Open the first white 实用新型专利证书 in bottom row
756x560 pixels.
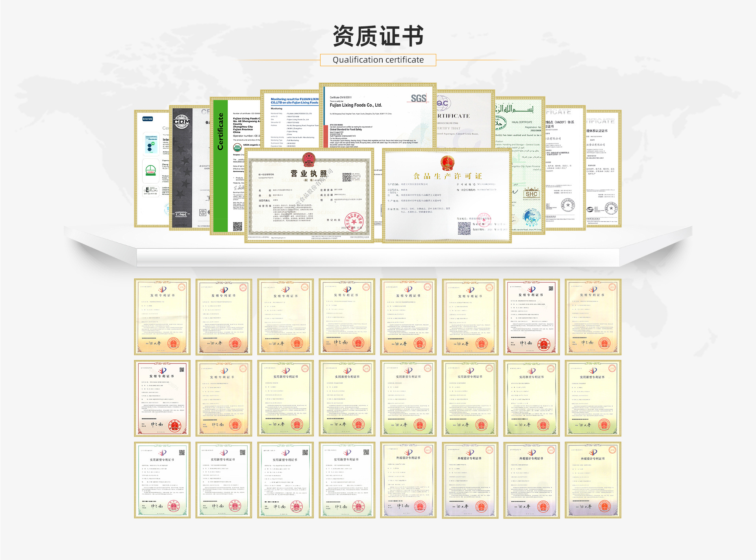point(162,480)
